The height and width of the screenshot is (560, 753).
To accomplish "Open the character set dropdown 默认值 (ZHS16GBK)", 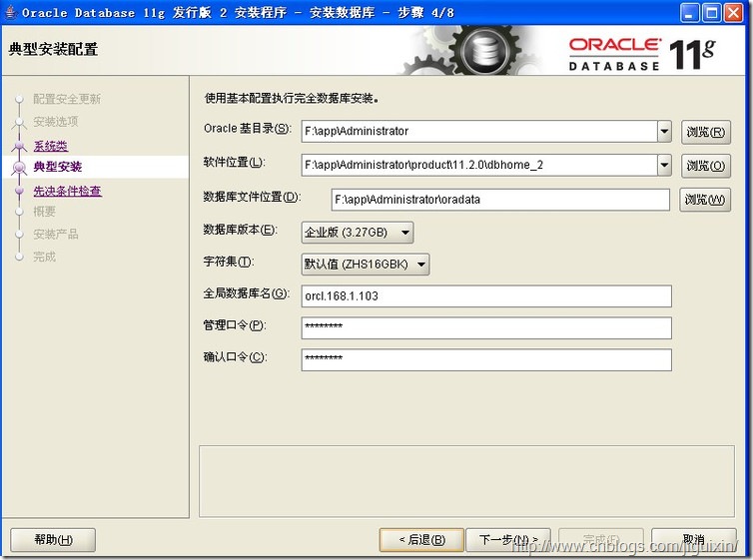I will click(366, 264).
